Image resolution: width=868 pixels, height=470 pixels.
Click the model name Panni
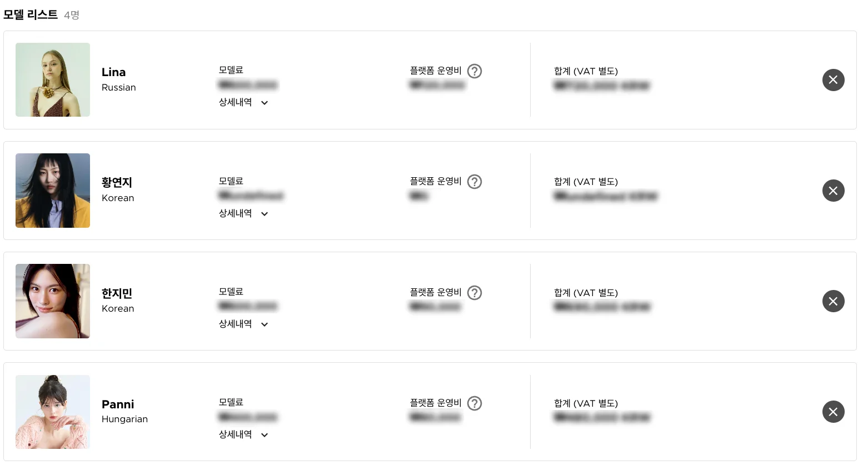pyautogui.click(x=118, y=404)
